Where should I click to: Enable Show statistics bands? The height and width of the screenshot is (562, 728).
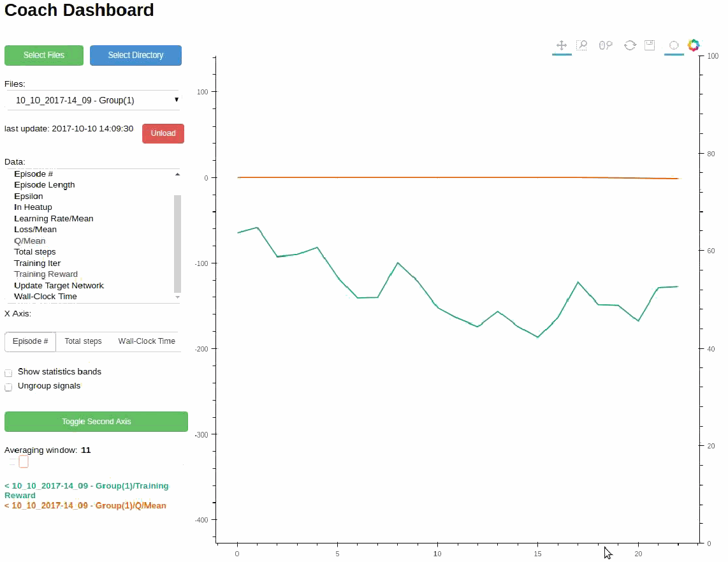8,373
